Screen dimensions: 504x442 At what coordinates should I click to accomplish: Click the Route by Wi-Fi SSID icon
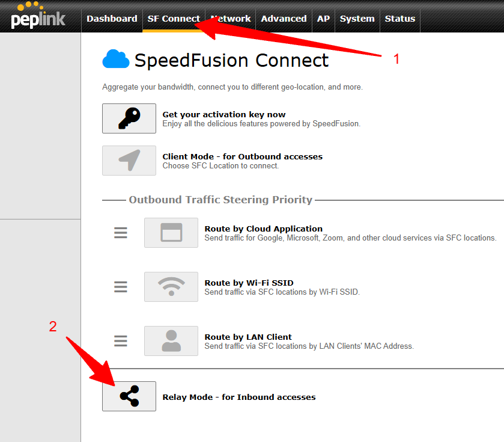pos(171,287)
